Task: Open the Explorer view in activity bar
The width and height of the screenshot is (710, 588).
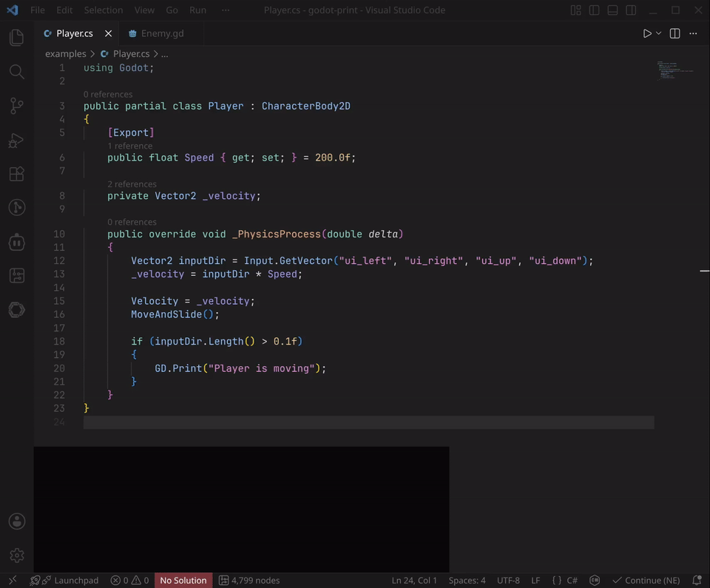Action: (x=17, y=37)
